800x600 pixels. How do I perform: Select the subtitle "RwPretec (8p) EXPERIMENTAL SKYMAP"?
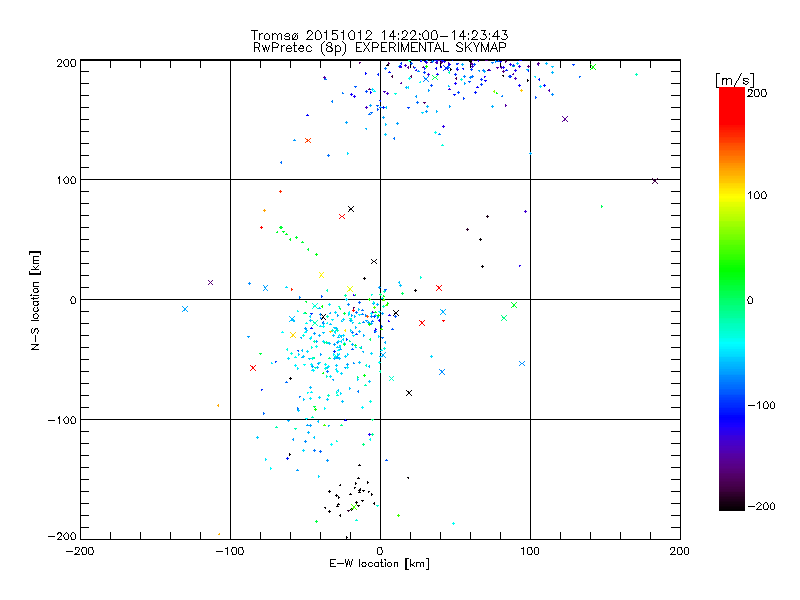click(x=379, y=48)
